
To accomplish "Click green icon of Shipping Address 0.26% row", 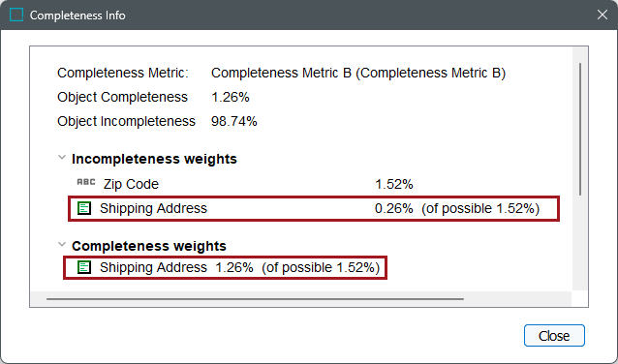I will click(84, 208).
